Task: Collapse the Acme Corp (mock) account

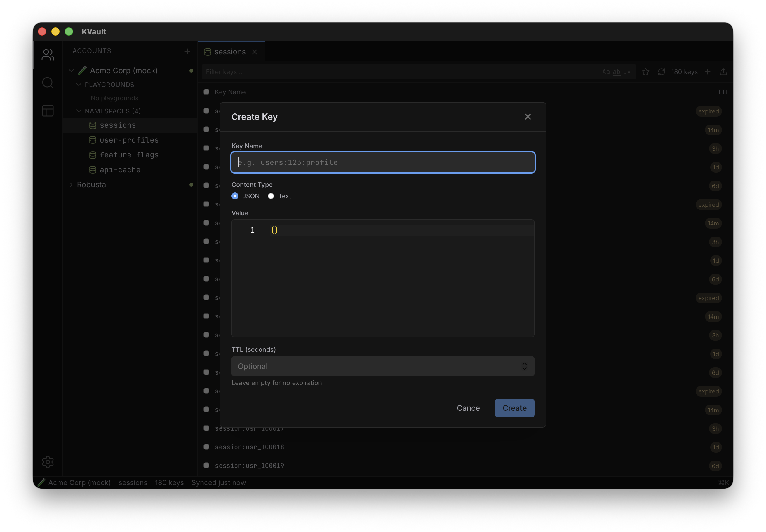Action: click(71, 70)
